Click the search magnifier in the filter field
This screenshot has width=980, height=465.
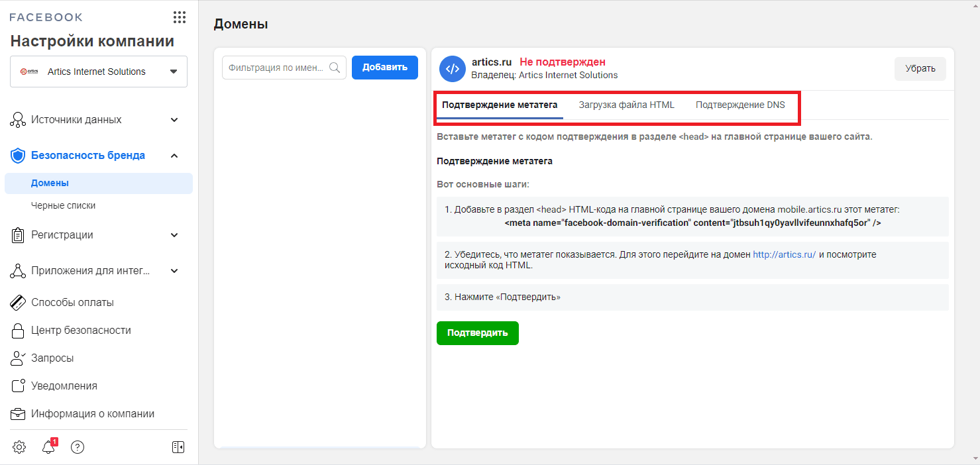tap(335, 68)
